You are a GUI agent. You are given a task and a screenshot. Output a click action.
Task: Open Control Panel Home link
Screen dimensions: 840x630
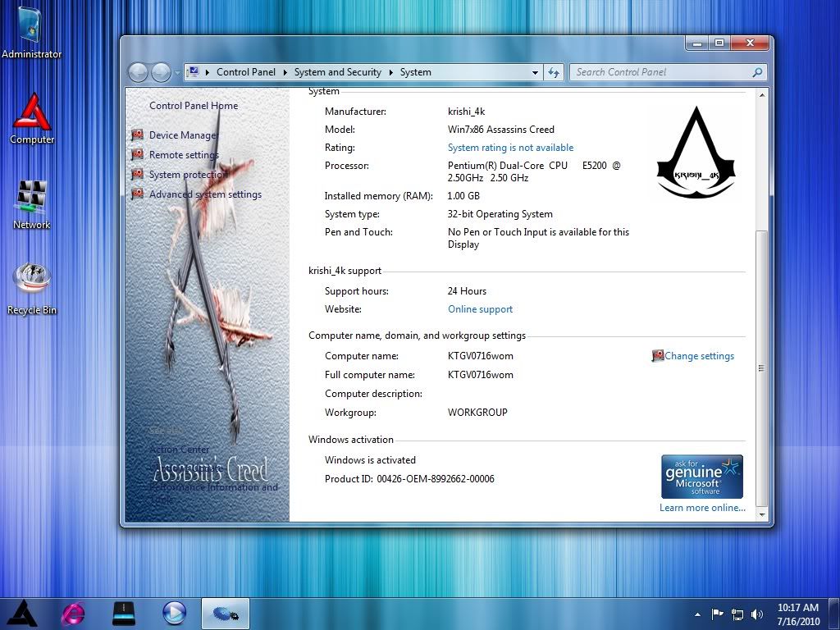(x=194, y=106)
